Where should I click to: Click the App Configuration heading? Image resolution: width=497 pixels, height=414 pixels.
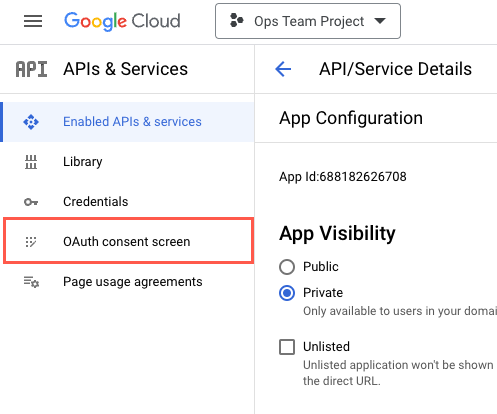pos(351,118)
